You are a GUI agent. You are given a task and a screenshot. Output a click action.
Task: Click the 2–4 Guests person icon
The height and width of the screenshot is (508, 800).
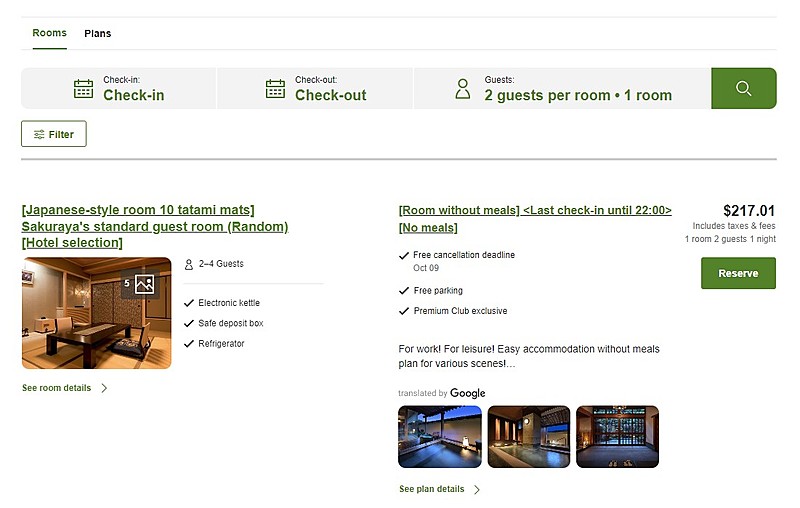(x=189, y=264)
